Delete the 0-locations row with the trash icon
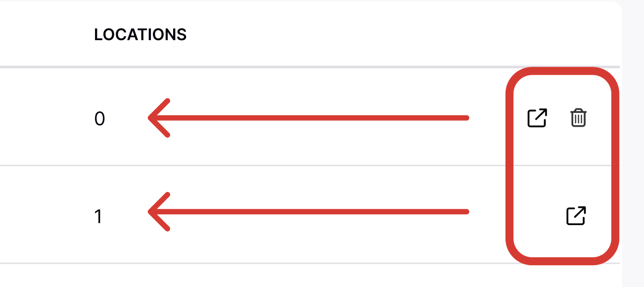Screen dimensions: 644x287 pyautogui.click(x=578, y=118)
